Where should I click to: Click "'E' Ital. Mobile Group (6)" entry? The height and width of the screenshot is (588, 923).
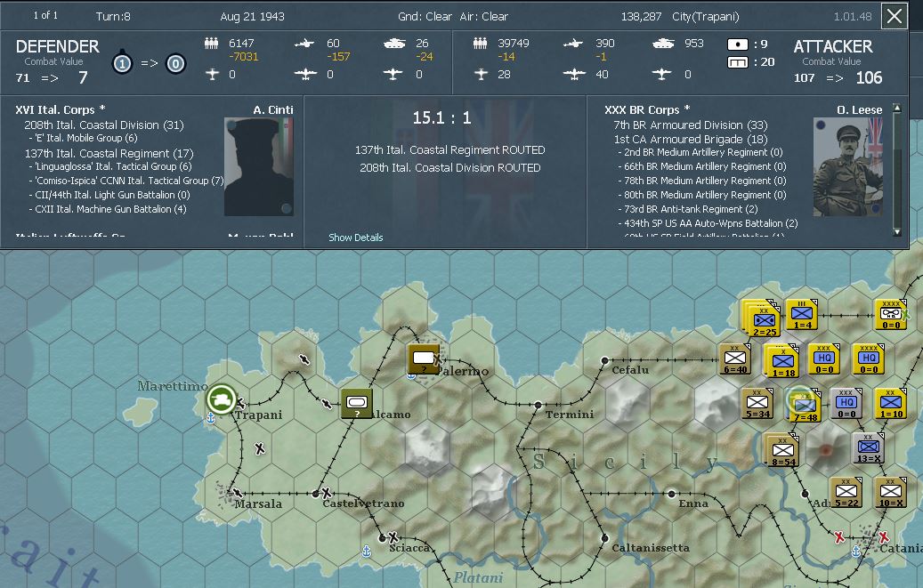coord(83,138)
